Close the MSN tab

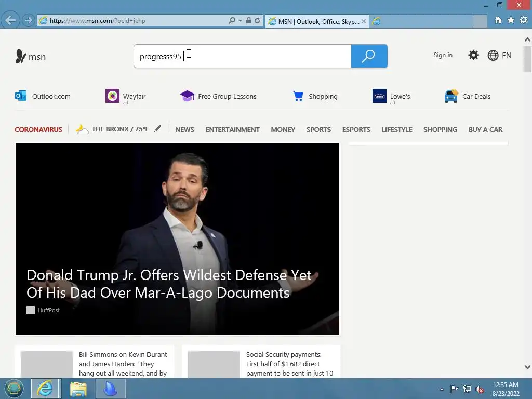[x=363, y=21]
